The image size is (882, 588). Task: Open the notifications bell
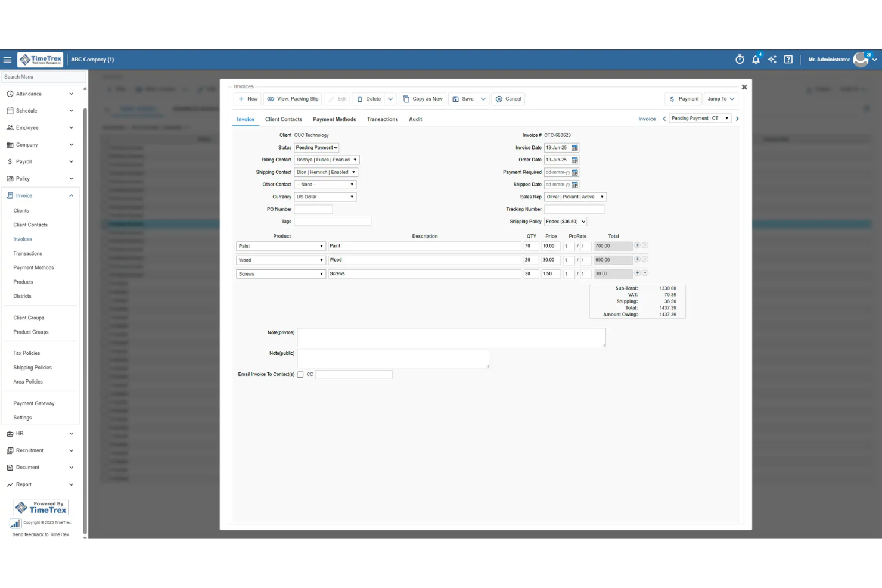point(756,59)
